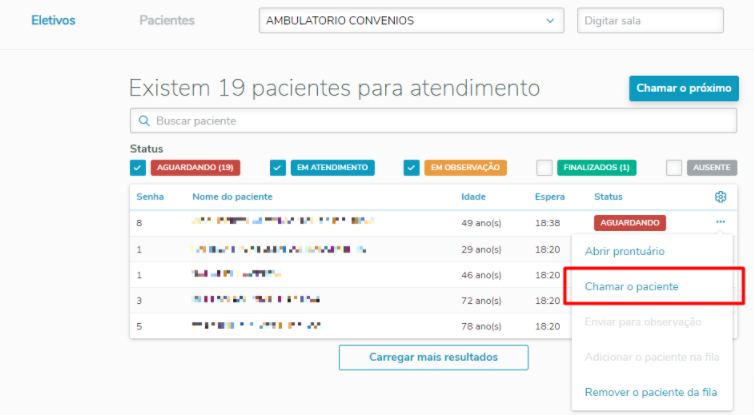754x415 pixels.
Task: Click the AGUARDANDO (19) red badge
Action: pos(195,168)
